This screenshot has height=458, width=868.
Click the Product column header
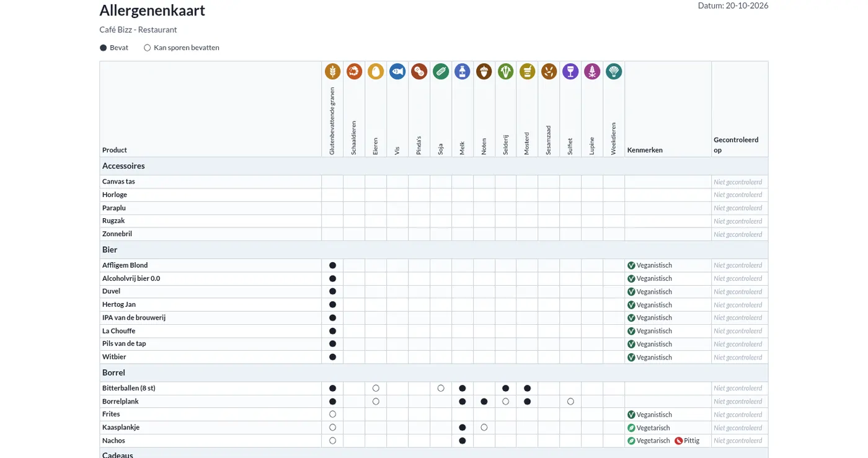tap(115, 150)
